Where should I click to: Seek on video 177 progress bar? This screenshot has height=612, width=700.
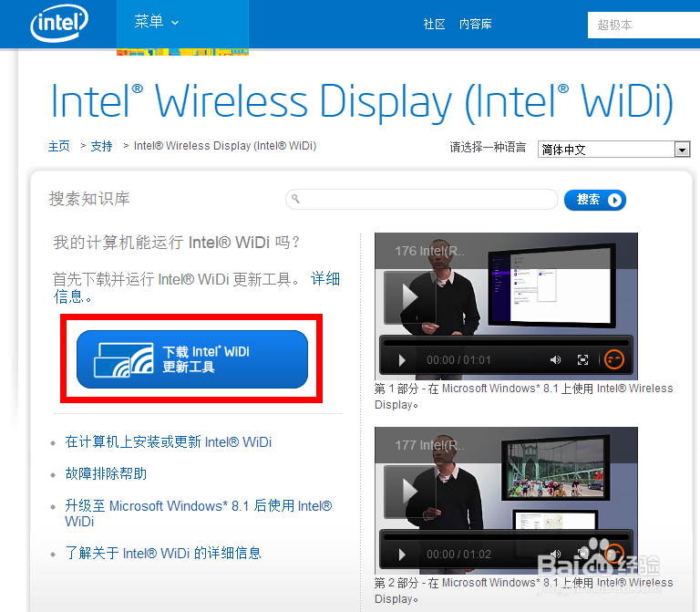click(506, 537)
